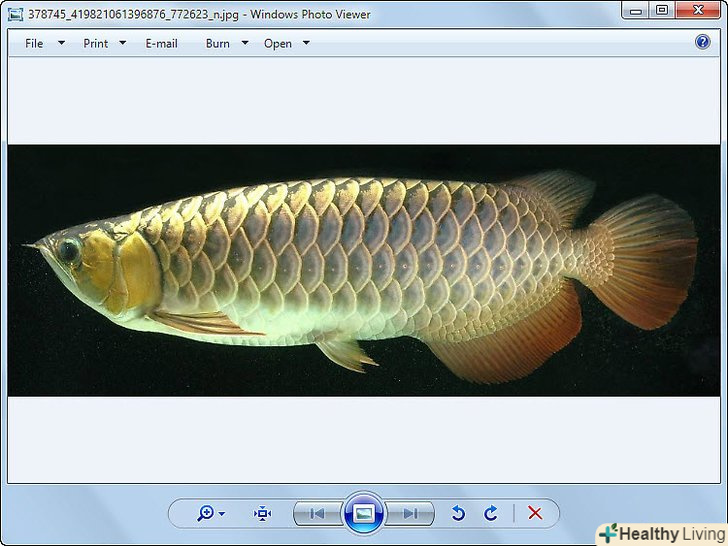Click the Photo Viewer title bar icon
The image size is (728, 546).
pos(15,14)
